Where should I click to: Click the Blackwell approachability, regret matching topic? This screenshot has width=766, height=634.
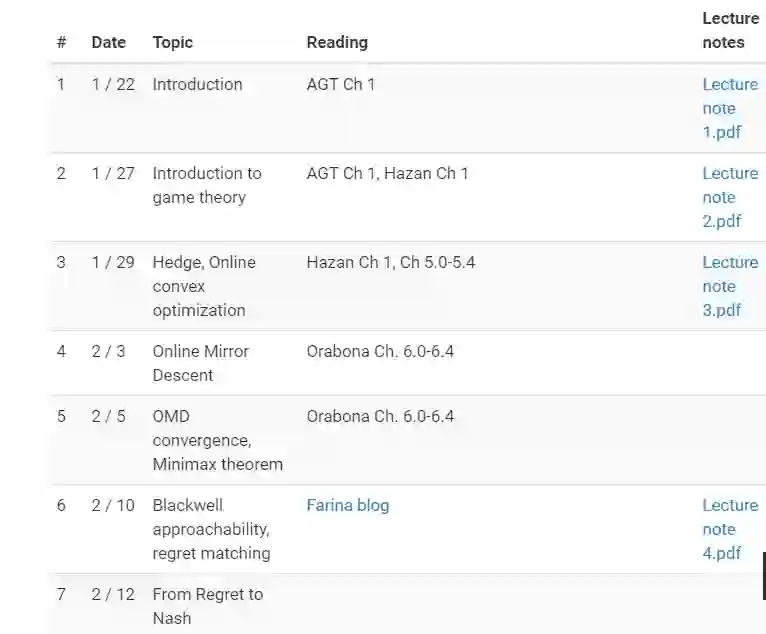coord(211,529)
